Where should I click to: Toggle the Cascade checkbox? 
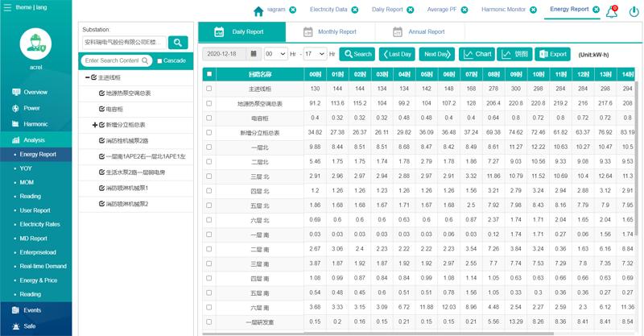coord(160,61)
